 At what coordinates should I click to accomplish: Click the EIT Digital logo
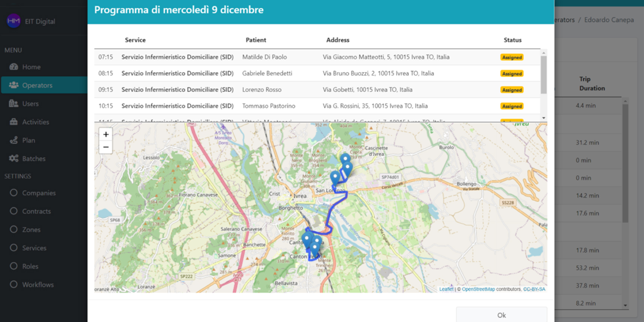[x=13, y=21]
